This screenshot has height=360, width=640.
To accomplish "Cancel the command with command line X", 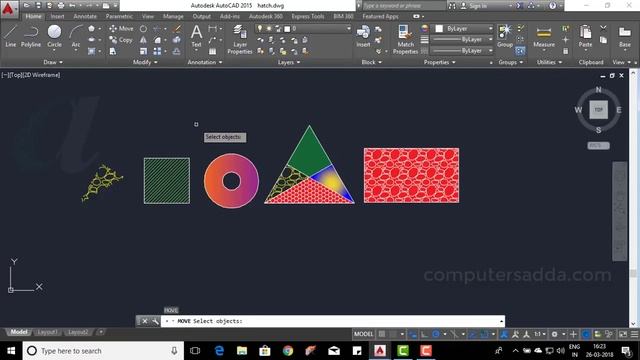I will (x=144, y=321).
